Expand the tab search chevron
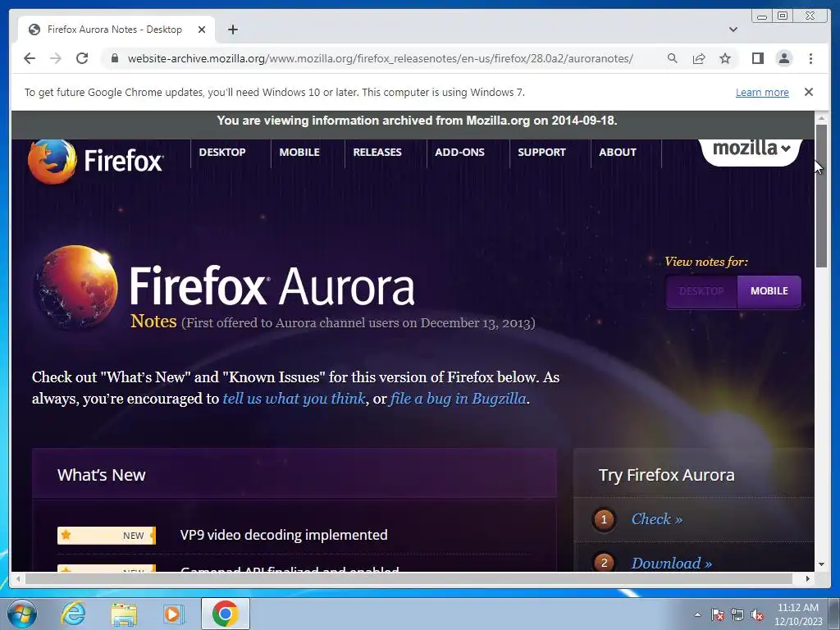The image size is (840, 630). click(733, 30)
